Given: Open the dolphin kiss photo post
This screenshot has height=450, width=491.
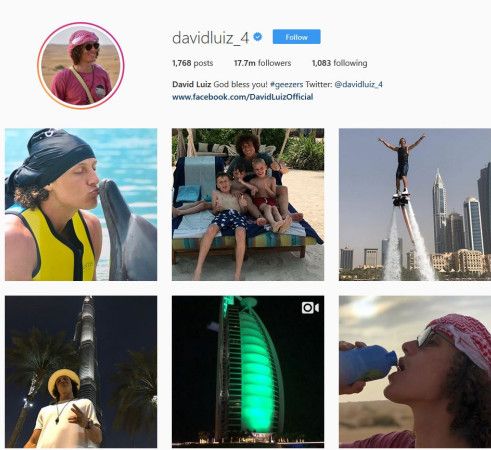Looking at the screenshot, I should [81, 204].
